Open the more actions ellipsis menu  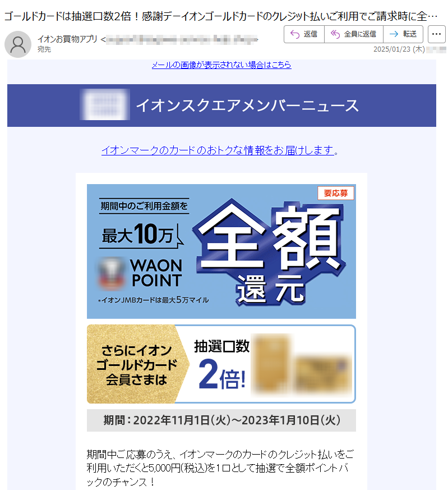436,34
